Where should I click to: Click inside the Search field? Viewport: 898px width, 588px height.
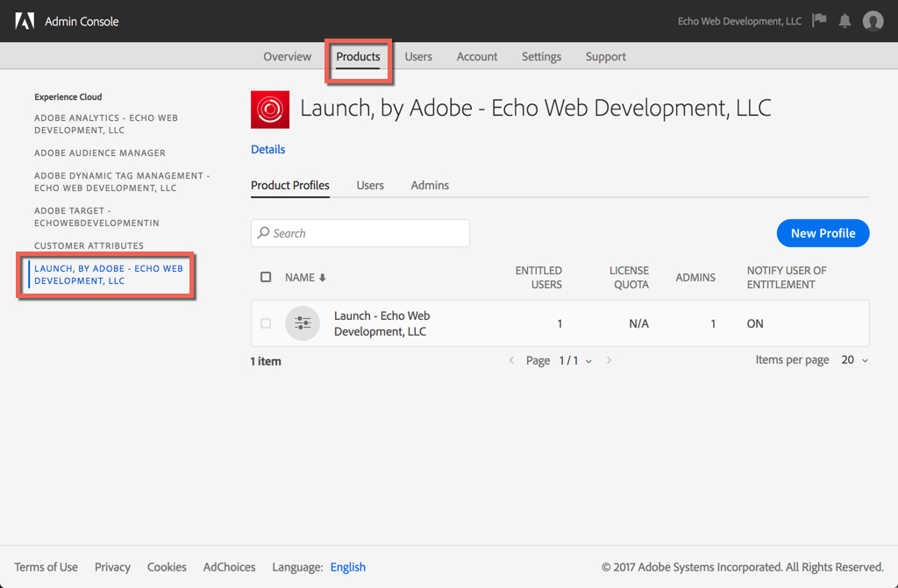360,233
